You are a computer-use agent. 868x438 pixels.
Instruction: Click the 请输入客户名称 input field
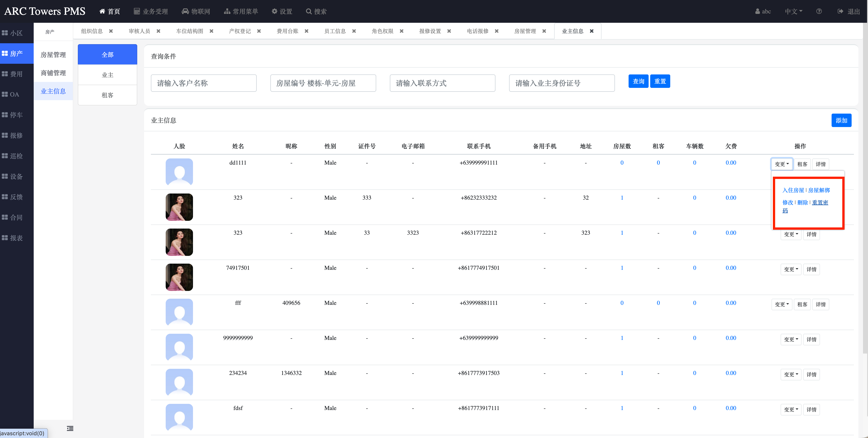[x=203, y=83]
